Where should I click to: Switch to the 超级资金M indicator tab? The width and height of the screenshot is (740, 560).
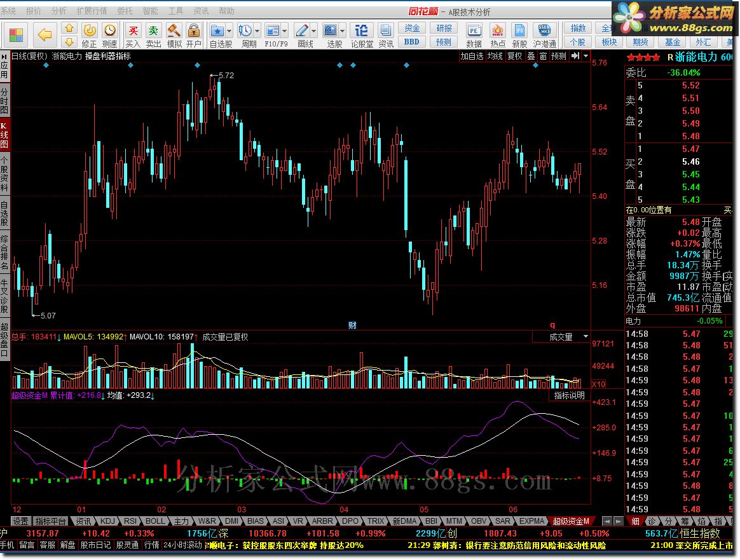(x=570, y=521)
